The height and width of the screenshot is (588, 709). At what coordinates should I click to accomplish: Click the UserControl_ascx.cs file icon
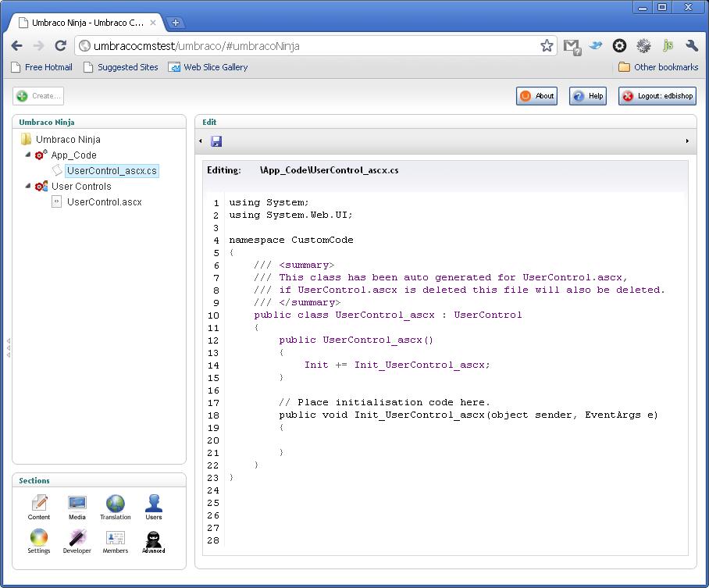[x=58, y=170]
